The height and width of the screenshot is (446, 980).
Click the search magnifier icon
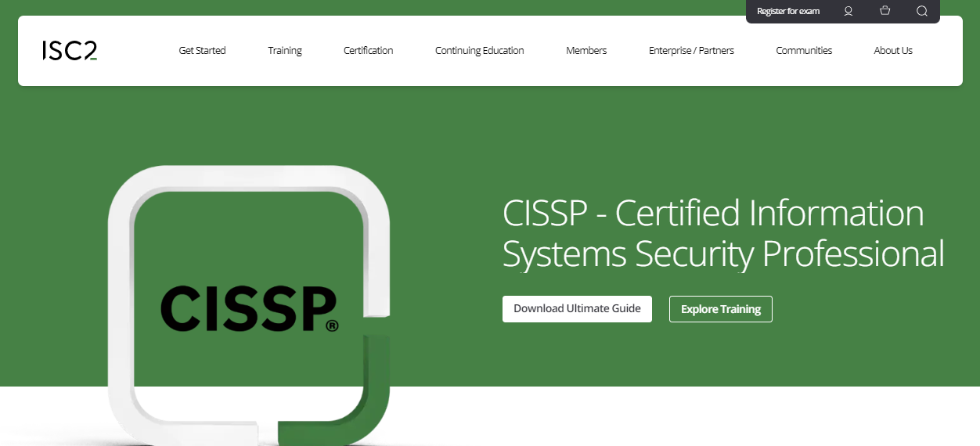click(x=922, y=11)
